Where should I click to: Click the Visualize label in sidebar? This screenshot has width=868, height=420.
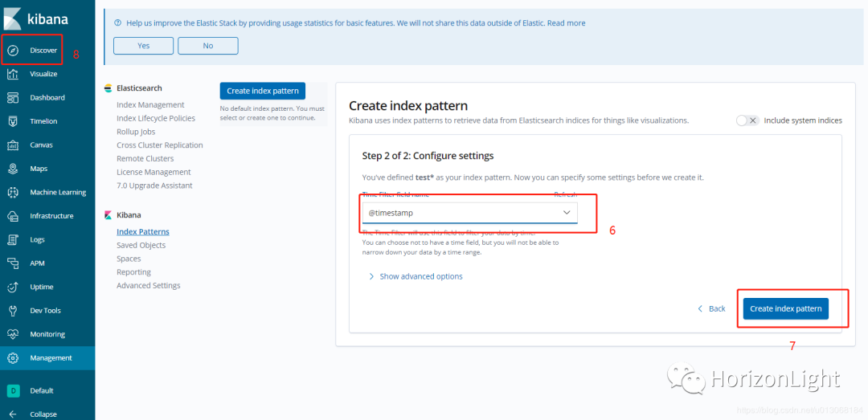43,74
